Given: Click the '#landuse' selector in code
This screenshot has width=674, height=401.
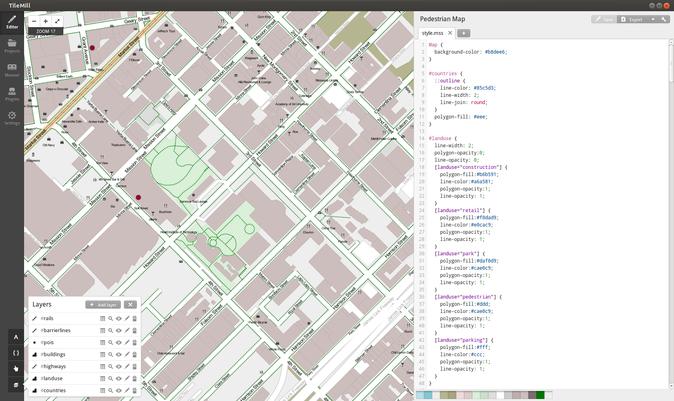Looking at the screenshot, I should pyautogui.click(x=440, y=138).
